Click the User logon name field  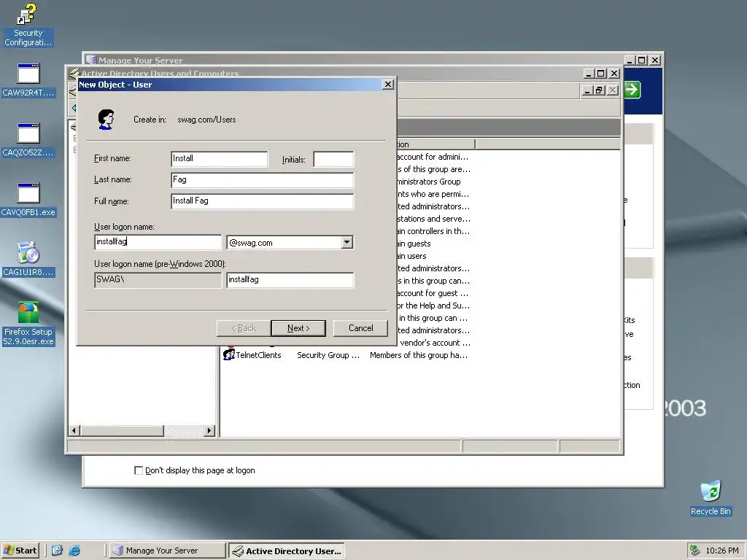pos(158,242)
